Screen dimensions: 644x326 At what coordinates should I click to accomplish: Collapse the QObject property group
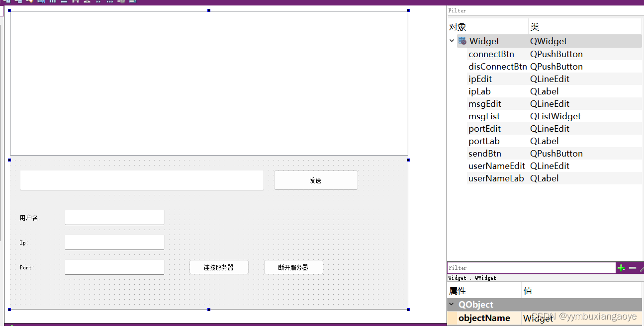pyautogui.click(x=452, y=305)
